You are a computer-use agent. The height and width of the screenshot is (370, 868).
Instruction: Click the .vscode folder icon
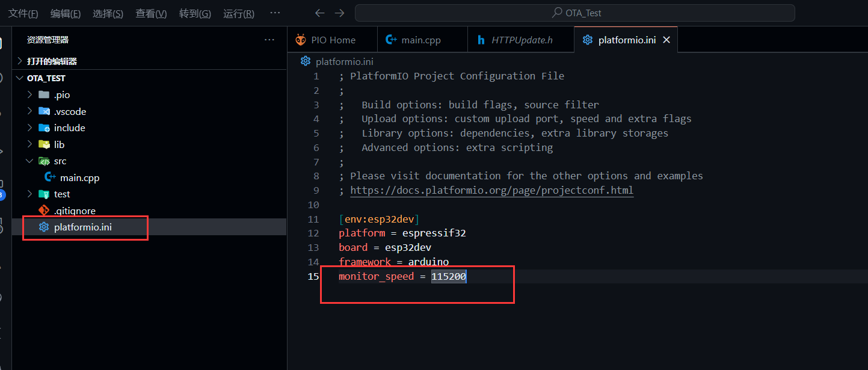[x=44, y=111]
